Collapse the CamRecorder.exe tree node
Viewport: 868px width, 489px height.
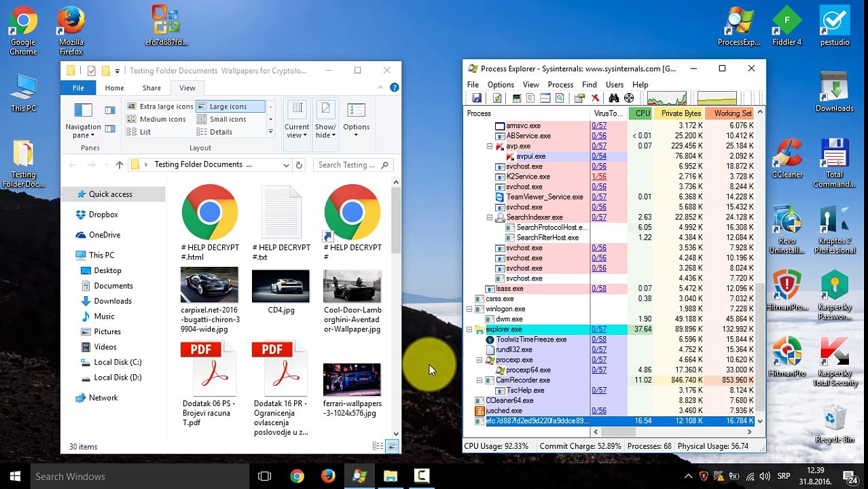(x=480, y=380)
